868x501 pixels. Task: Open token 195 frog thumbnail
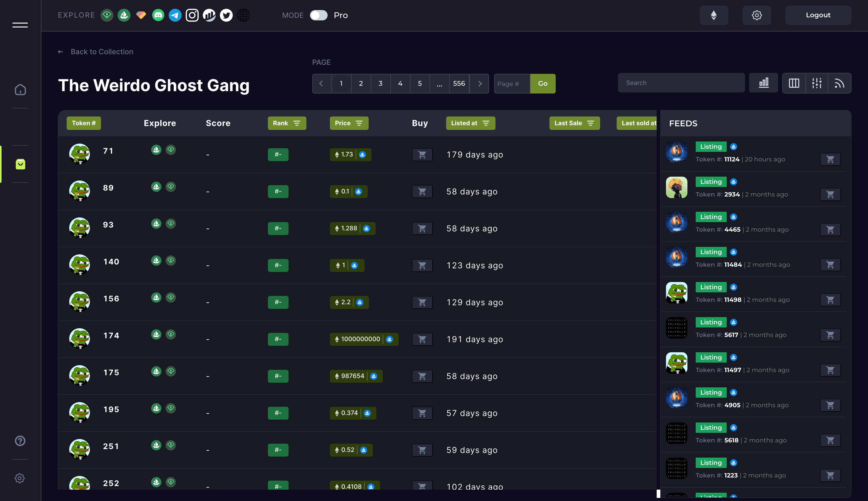point(80,412)
